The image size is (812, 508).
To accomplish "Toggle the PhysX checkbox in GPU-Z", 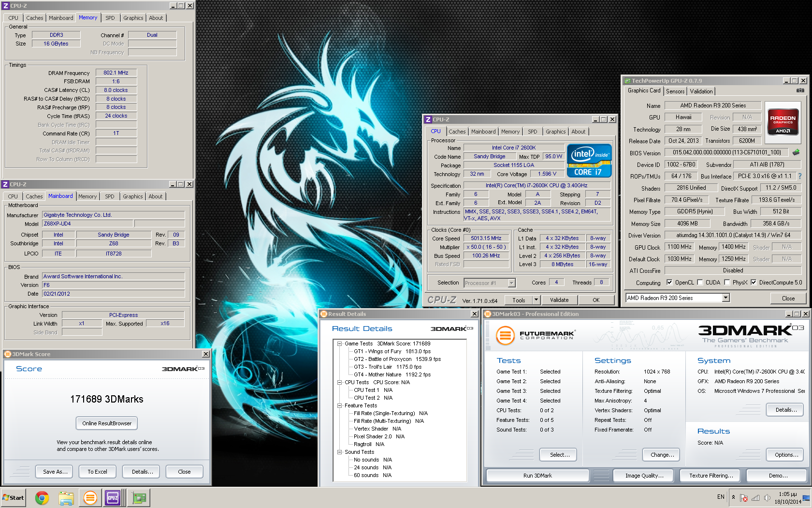I will click(x=727, y=283).
